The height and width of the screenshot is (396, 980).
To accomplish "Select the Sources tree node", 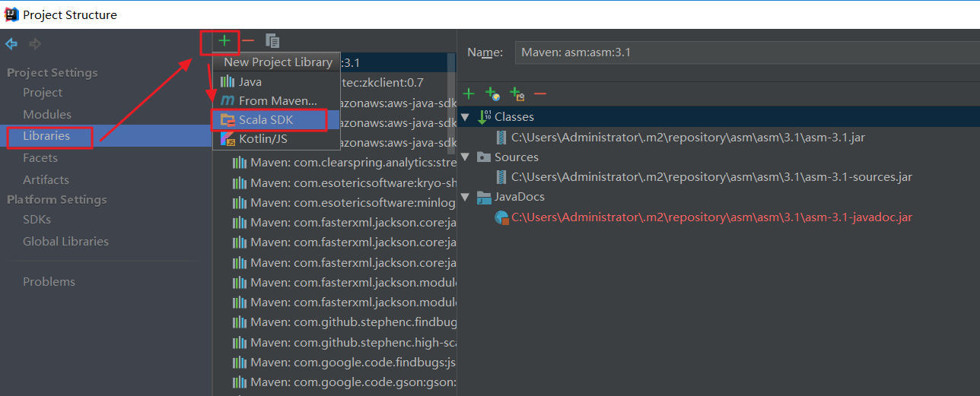I will [x=517, y=157].
